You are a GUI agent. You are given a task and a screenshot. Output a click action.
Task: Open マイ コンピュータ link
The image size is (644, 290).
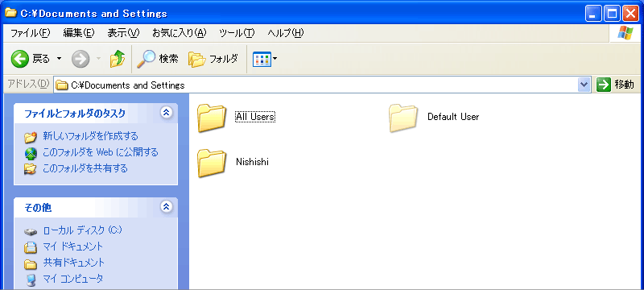(x=72, y=279)
